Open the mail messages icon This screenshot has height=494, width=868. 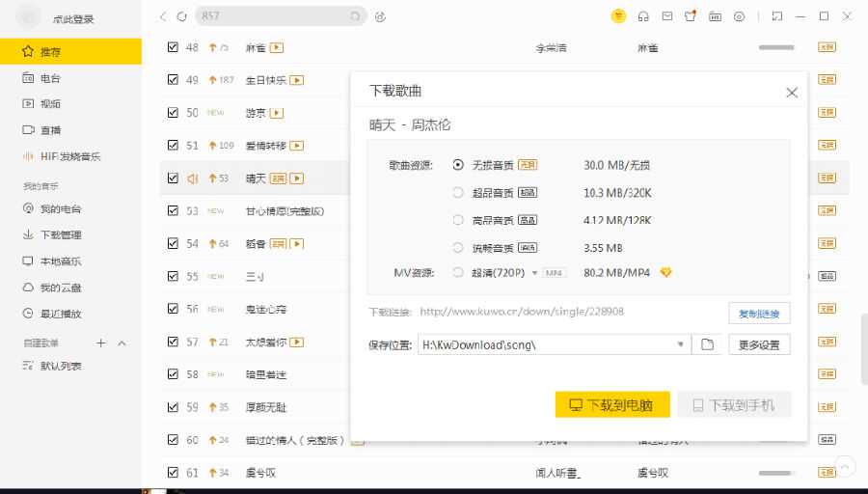pos(667,16)
